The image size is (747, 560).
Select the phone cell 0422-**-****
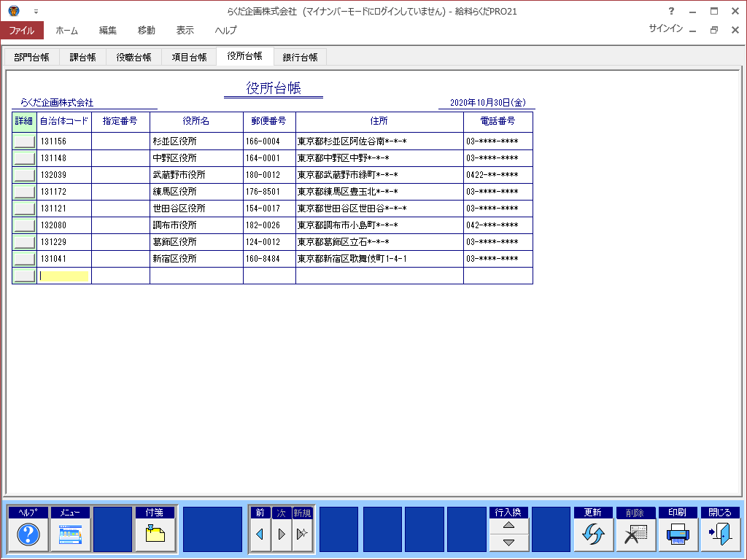click(498, 175)
